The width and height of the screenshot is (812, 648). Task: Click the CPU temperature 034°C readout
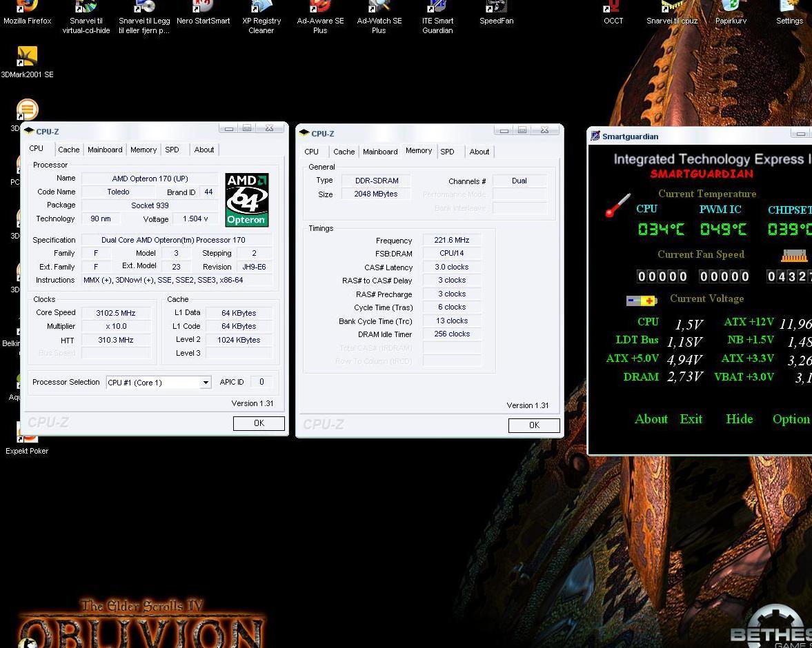coord(661,229)
